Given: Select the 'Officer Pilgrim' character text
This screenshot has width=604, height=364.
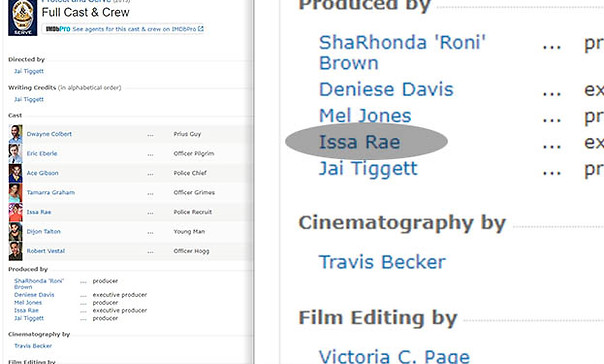Looking at the screenshot, I should coord(194,153).
